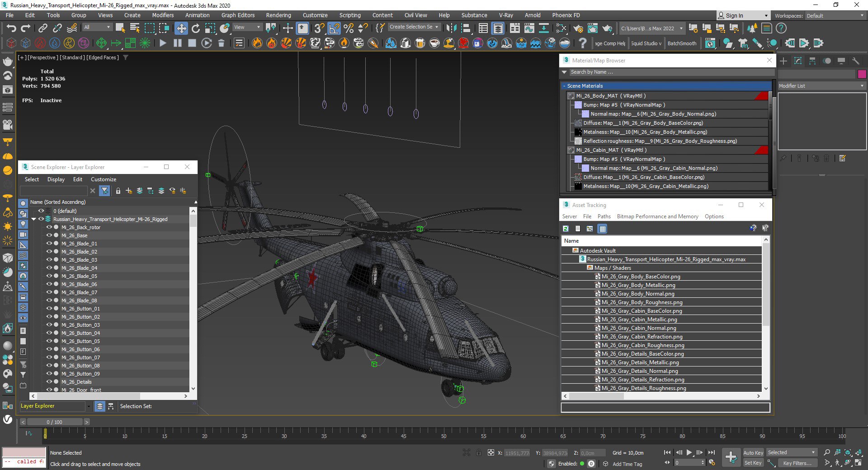
Task: Click the Squid Studio button
Action: pos(646,43)
